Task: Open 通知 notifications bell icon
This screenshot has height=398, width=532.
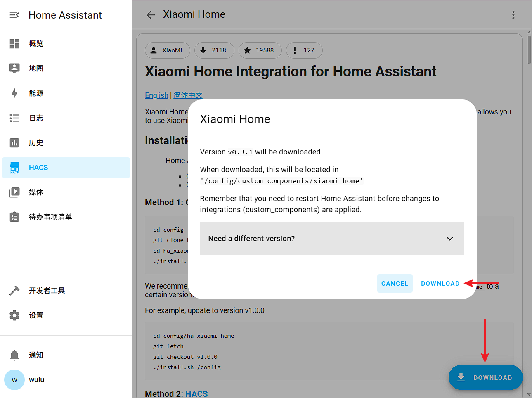Action: 14,355
